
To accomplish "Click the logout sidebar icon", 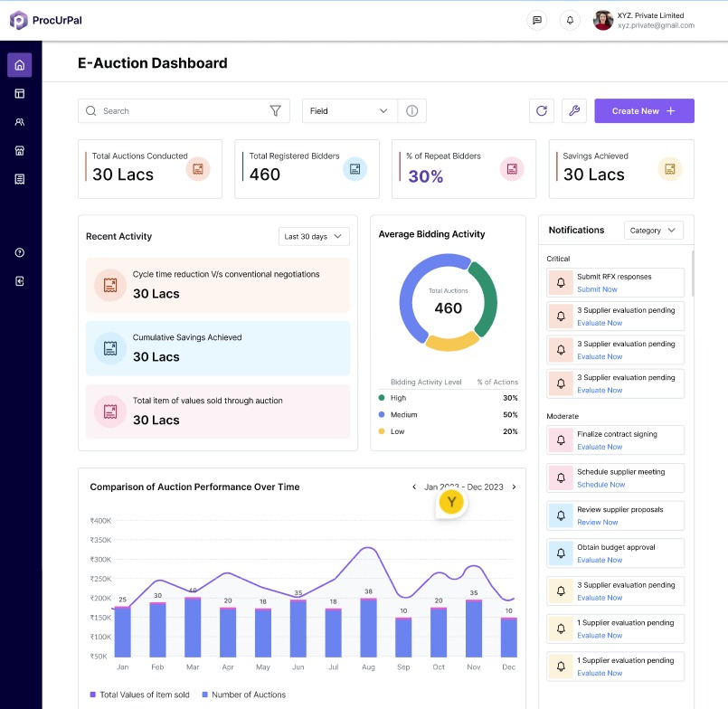I will click(20, 281).
